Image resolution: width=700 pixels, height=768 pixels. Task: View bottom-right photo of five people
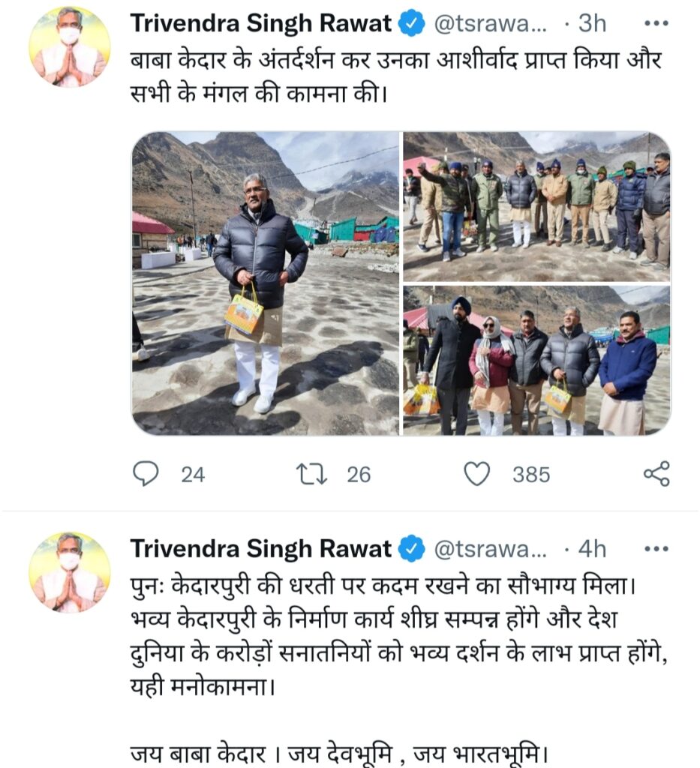[536, 361]
